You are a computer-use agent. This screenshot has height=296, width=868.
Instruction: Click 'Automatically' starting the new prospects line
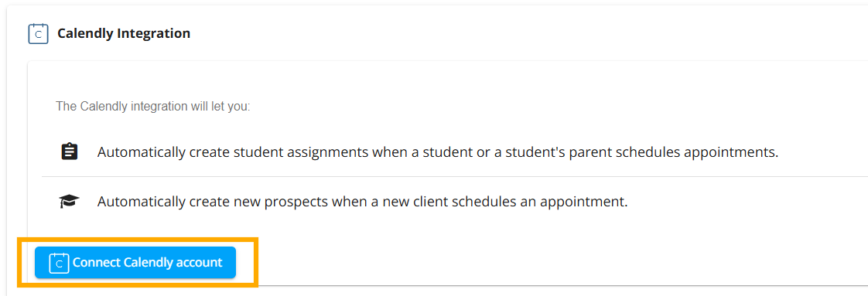pyautogui.click(x=135, y=202)
